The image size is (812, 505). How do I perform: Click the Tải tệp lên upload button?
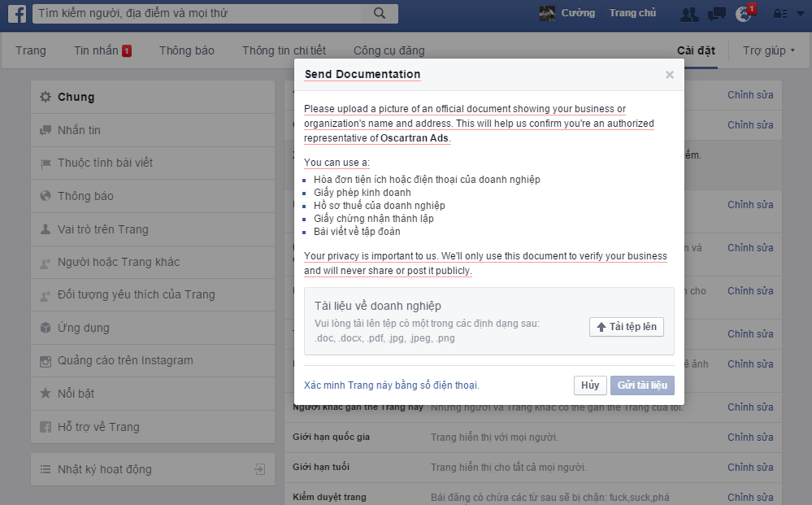[x=626, y=327]
